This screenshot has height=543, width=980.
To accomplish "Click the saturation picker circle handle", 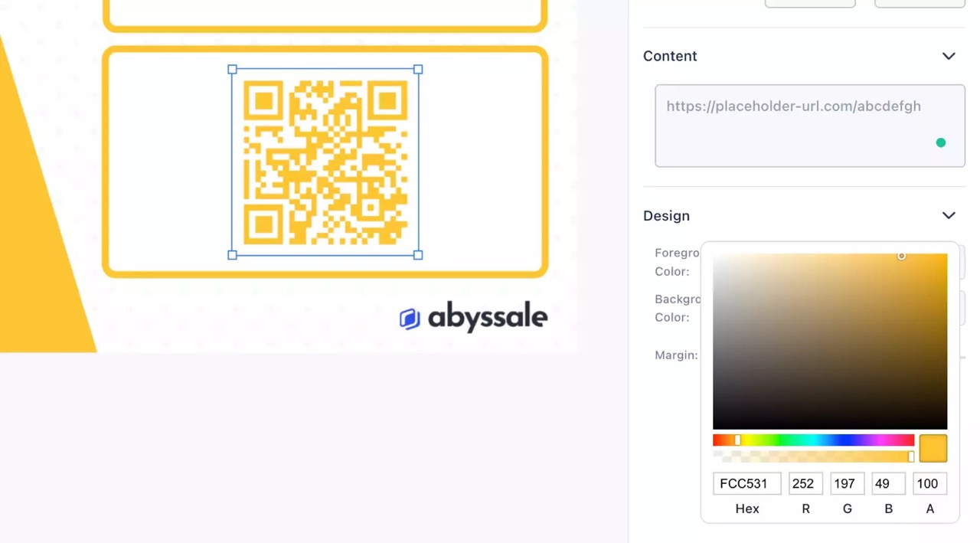I will pyautogui.click(x=902, y=256).
